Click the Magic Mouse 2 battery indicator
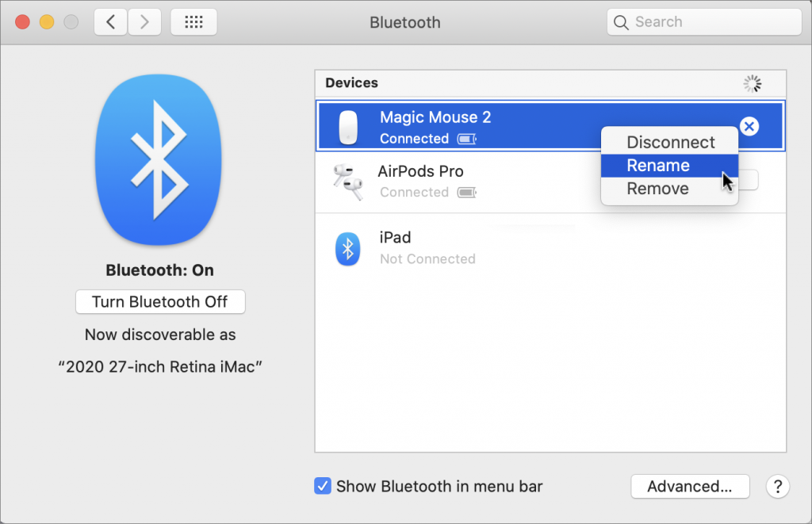 467,140
